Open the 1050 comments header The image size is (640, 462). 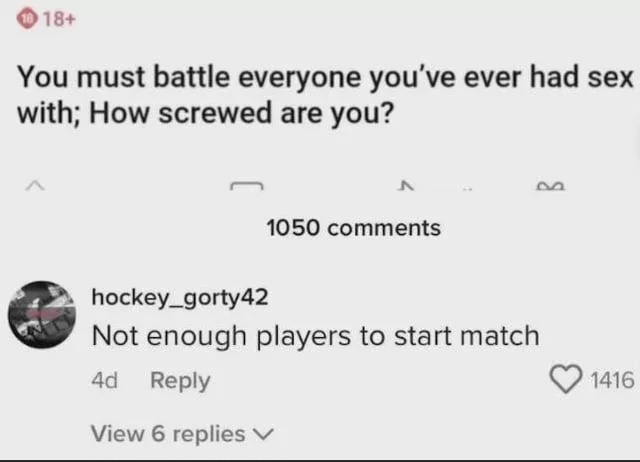(x=353, y=228)
